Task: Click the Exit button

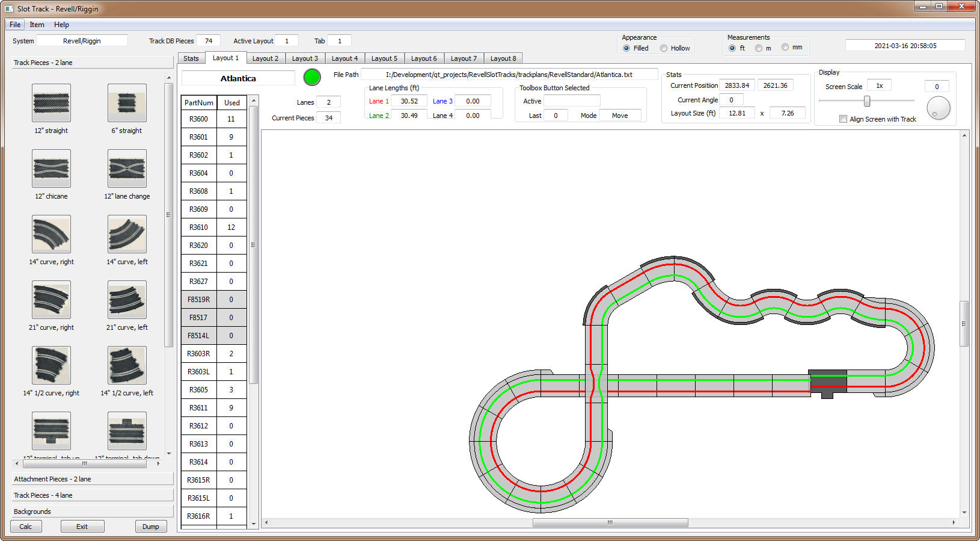Action: [x=82, y=527]
